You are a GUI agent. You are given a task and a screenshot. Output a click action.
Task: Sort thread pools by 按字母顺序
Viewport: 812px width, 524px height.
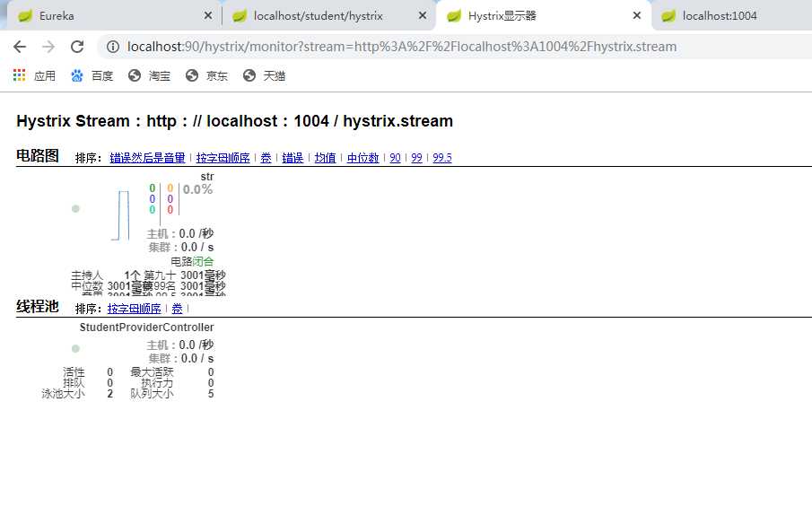click(x=134, y=309)
